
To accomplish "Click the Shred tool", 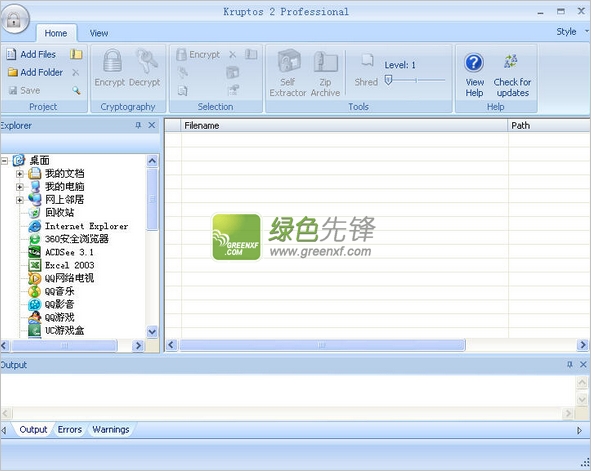I will click(366, 70).
